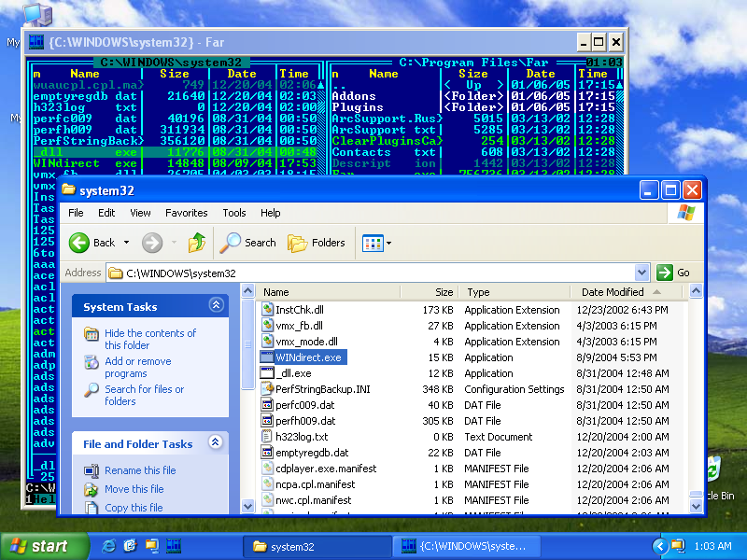Click the file list scroll down arrow
Screen dimensions: 747x560
click(x=696, y=506)
